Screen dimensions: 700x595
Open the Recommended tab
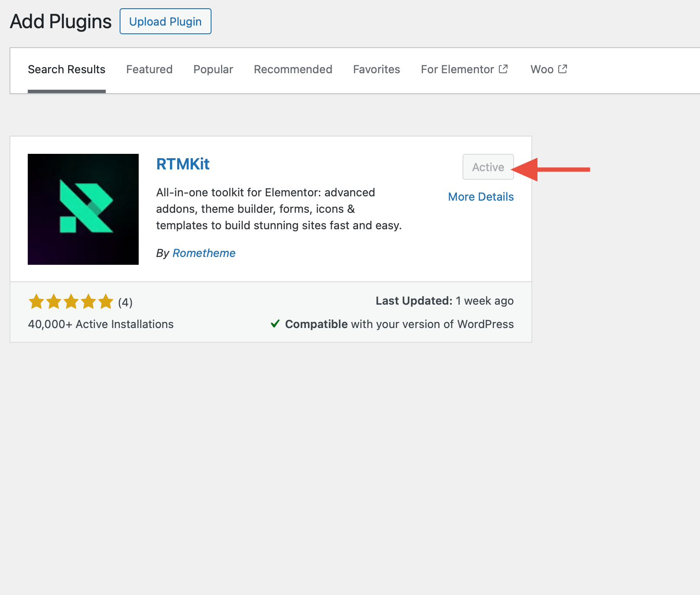[293, 69]
